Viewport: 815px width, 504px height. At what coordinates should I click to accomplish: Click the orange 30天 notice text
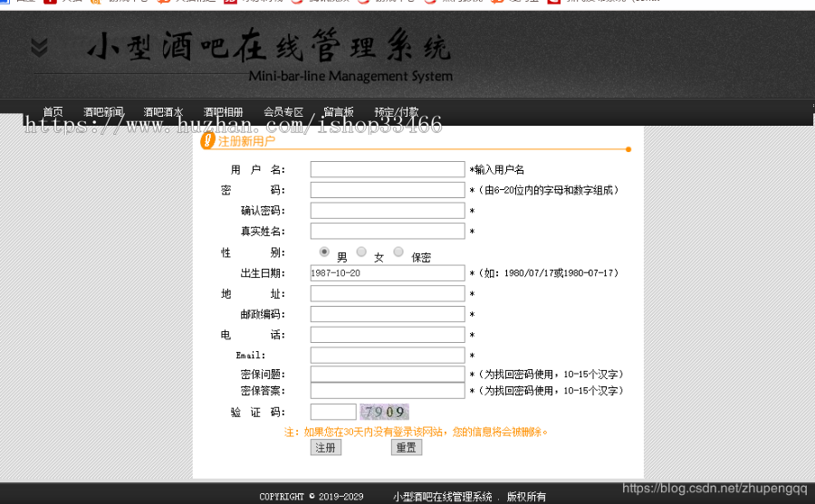point(416,432)
